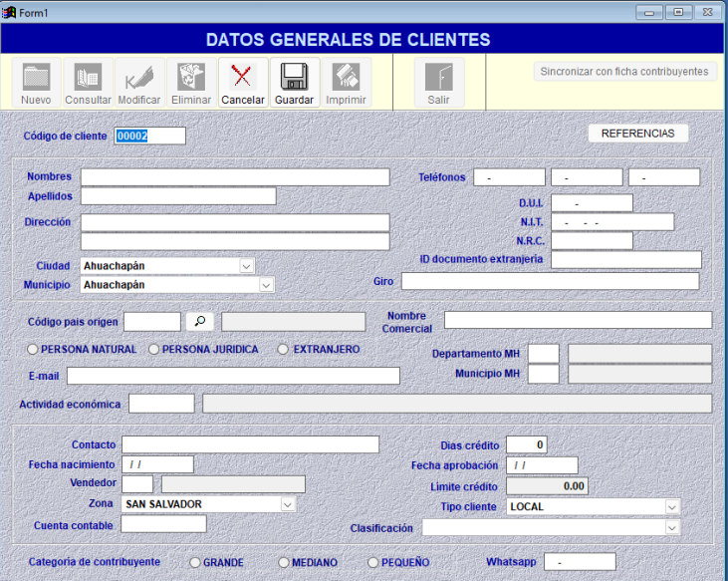
Task: Click the Nombre Comercial field
Action: tap(578, 320)
